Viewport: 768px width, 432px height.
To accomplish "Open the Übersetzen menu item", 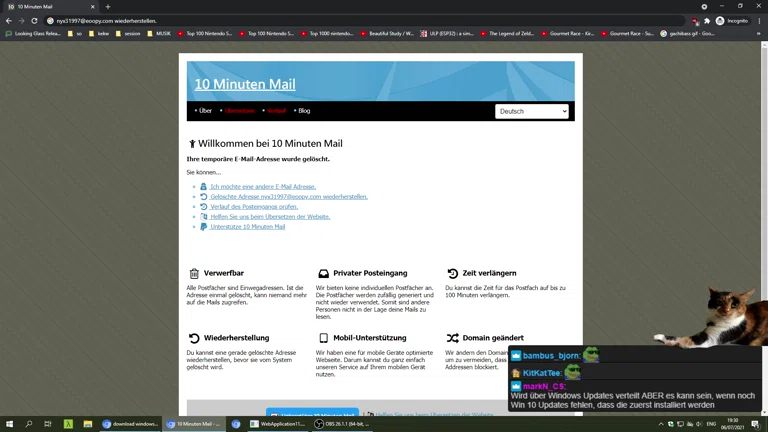I will pyautogui.click(x=240, y=111).
